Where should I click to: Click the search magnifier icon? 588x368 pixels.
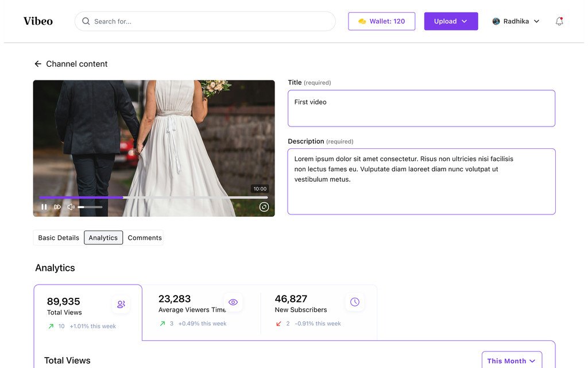(x=86, y=21)
